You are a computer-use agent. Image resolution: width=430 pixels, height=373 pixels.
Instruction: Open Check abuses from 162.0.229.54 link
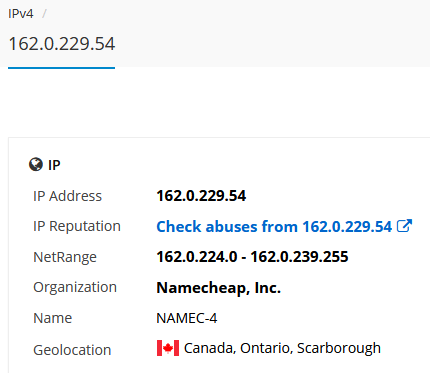pyautogui.click(x=274, y=227)
